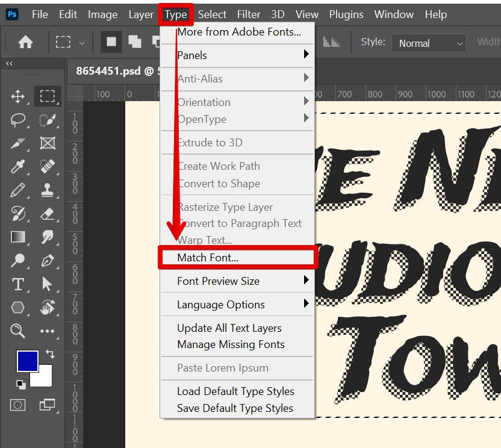
Task: Open the Style dropdown showing Normal
Action: coord(428,43)
